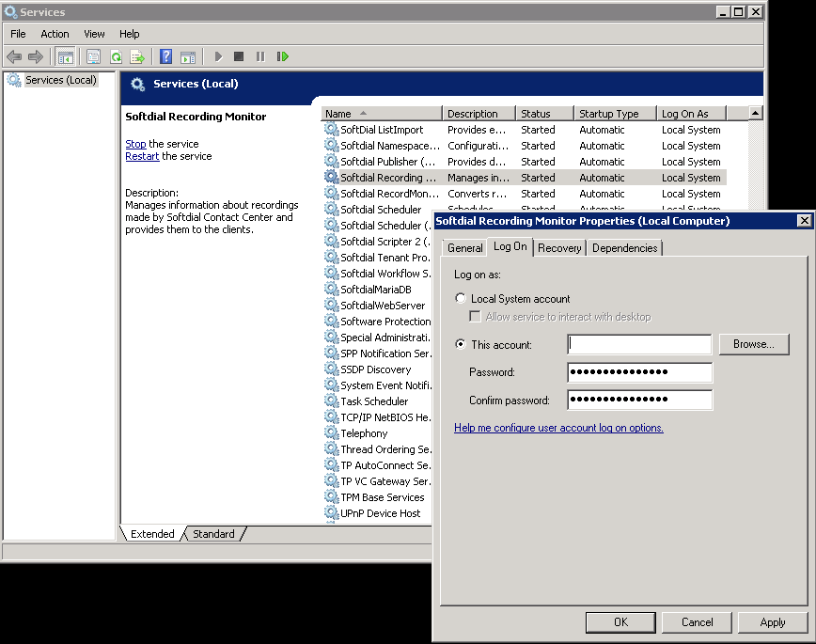Sort by Startup Type column header
Image resolution: width=816 pixels, height=644 pixels.
pos(615,114)
